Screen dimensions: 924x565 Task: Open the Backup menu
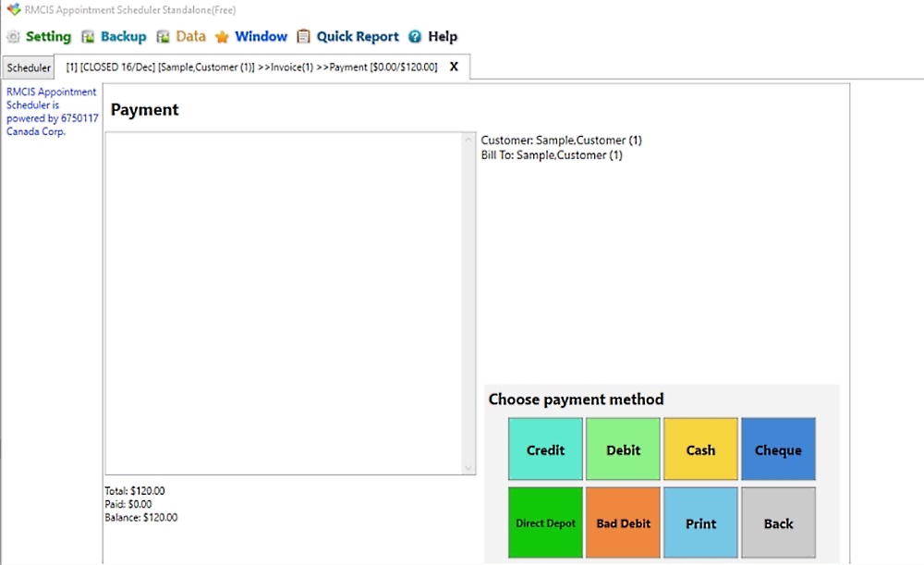tap(123, 37)
